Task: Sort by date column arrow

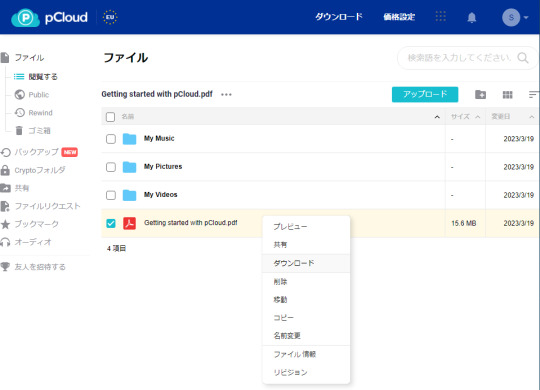Action: [532, 117]
